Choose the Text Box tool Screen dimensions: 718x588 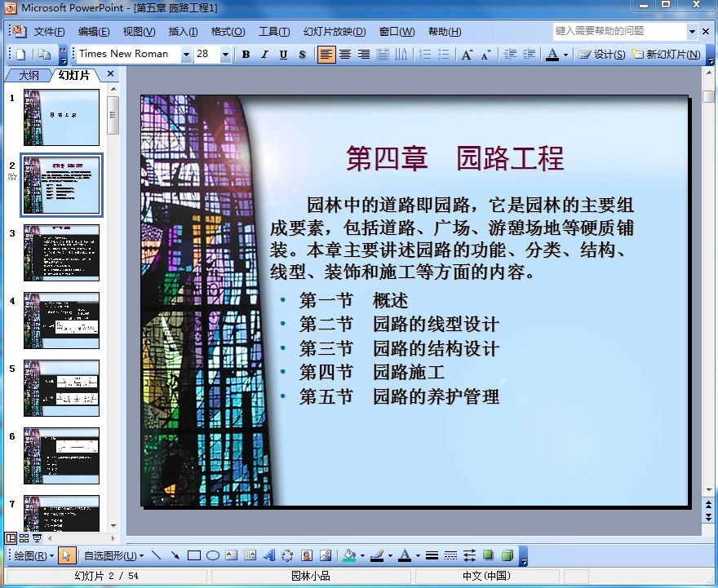232,556
